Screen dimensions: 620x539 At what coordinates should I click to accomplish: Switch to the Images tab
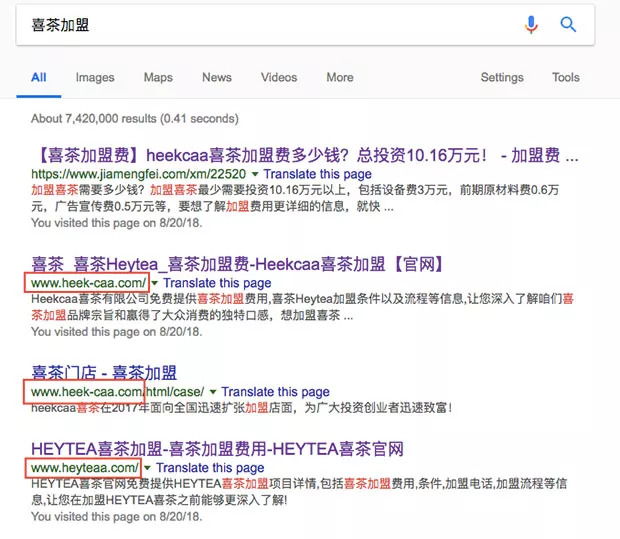coord(95,78)
